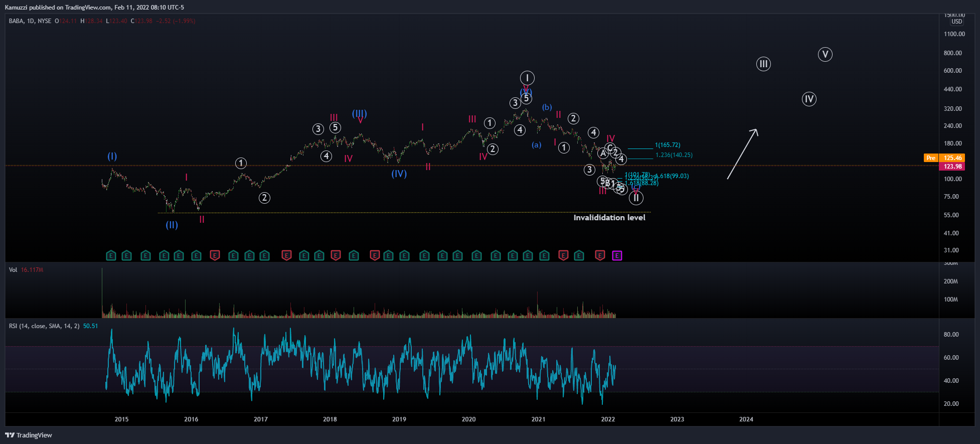This screenshot has width=980, height=444.
Task: Click the 2017 label on time axis
Action: 261,419
